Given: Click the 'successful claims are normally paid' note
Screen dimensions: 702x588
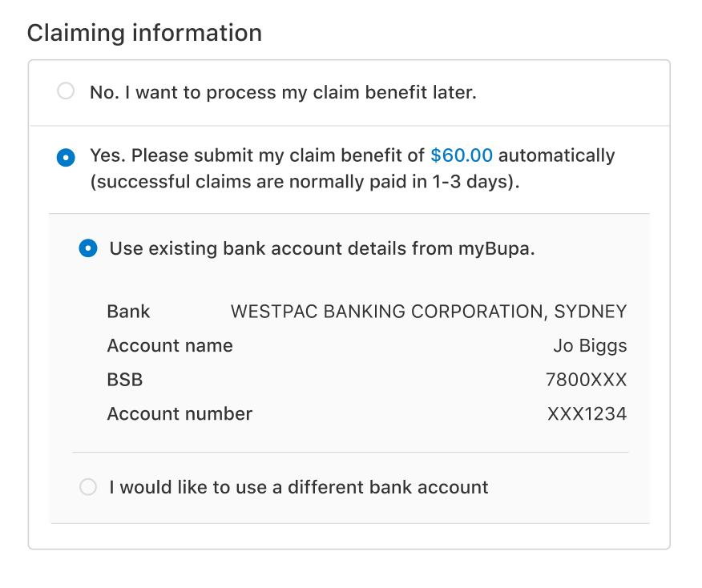Looking at the screenshot, I should click(x=305, y=182).
